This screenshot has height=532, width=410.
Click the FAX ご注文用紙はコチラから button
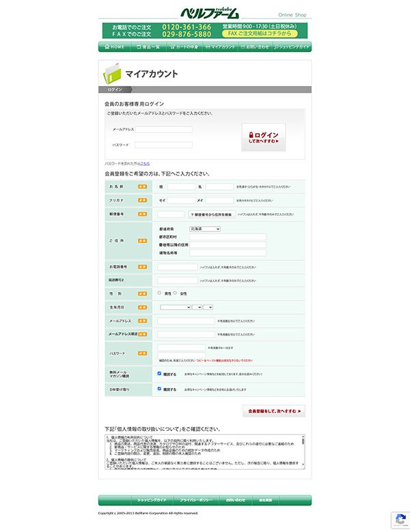260,33
